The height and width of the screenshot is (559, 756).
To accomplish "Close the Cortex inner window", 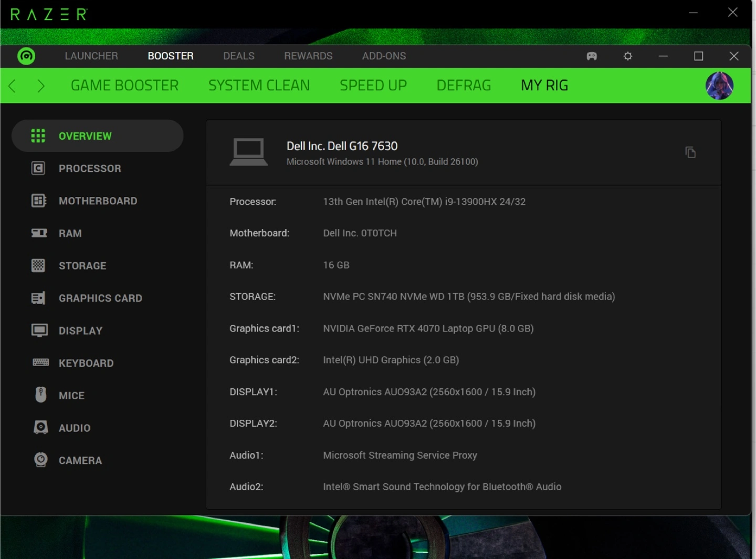I will 734,56.
